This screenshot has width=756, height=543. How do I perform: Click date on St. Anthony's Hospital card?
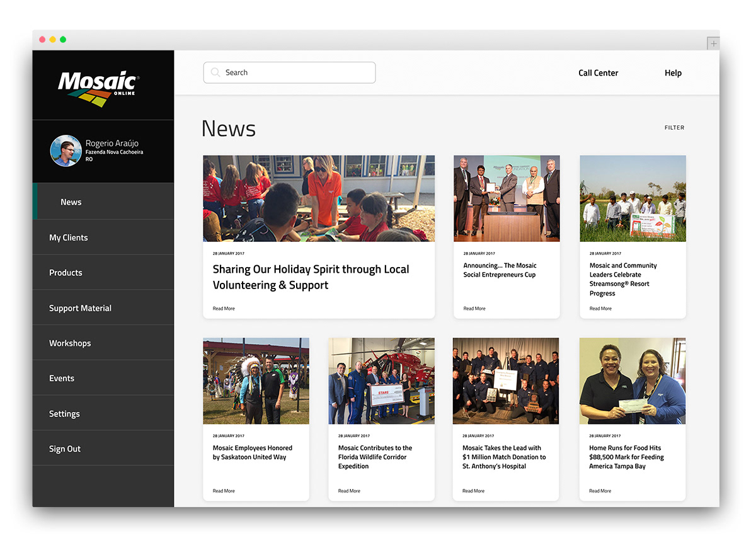[478, 436]
